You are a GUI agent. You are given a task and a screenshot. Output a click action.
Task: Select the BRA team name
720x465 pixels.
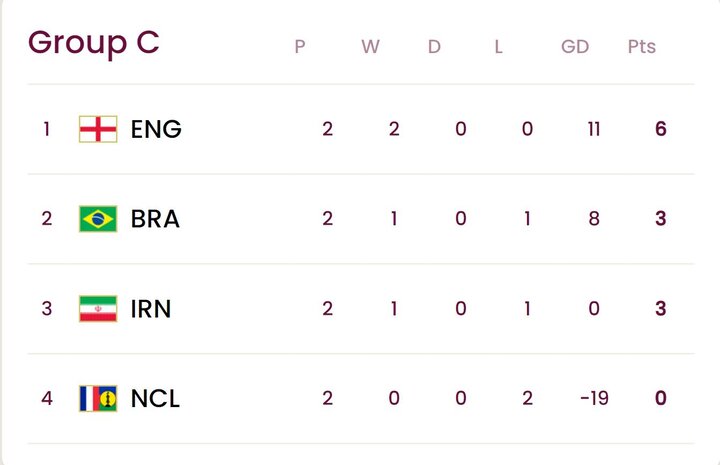point(155,219)
